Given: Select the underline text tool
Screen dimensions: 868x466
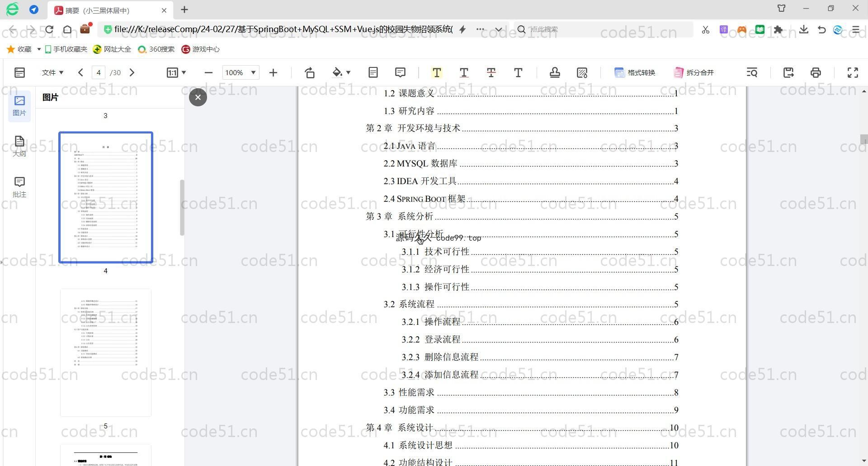Looking at the screenshot, I should (464, 72).
